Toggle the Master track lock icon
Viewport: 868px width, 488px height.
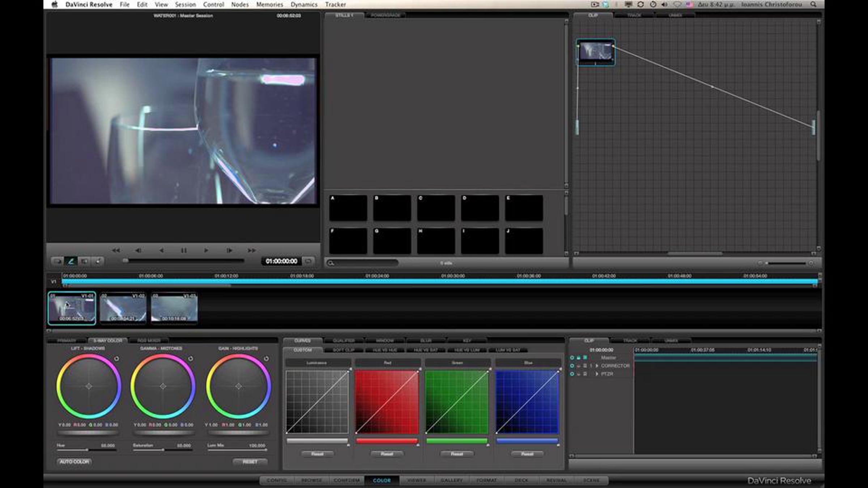click(x=578, y=358)
